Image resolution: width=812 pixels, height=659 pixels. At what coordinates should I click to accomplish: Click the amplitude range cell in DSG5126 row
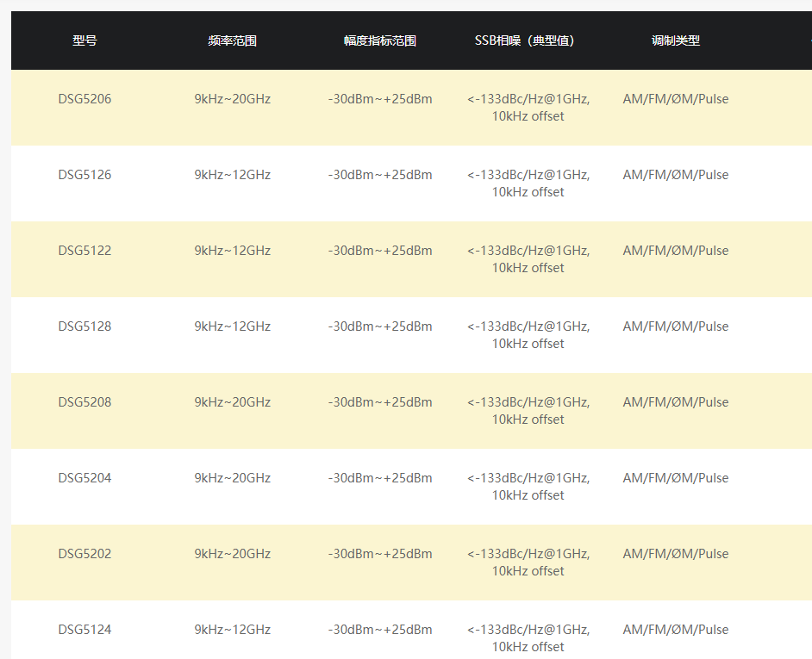[379, 175]
